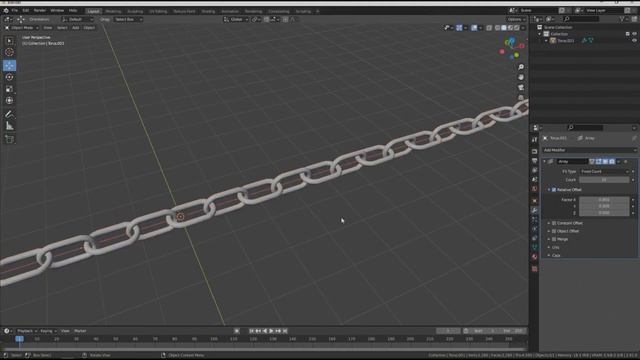Image resolution: width=640 pixels, height=360 pixels.
Task: Select the Move tool
Action: [x=9, y=65]
